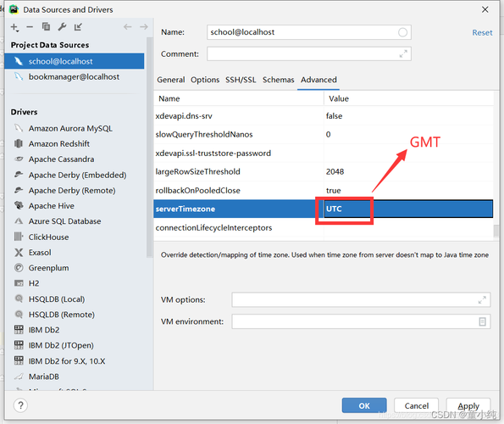504x424 pixels.
Task: Open the VM environment editor icon
Action: [x=482, y=321]
